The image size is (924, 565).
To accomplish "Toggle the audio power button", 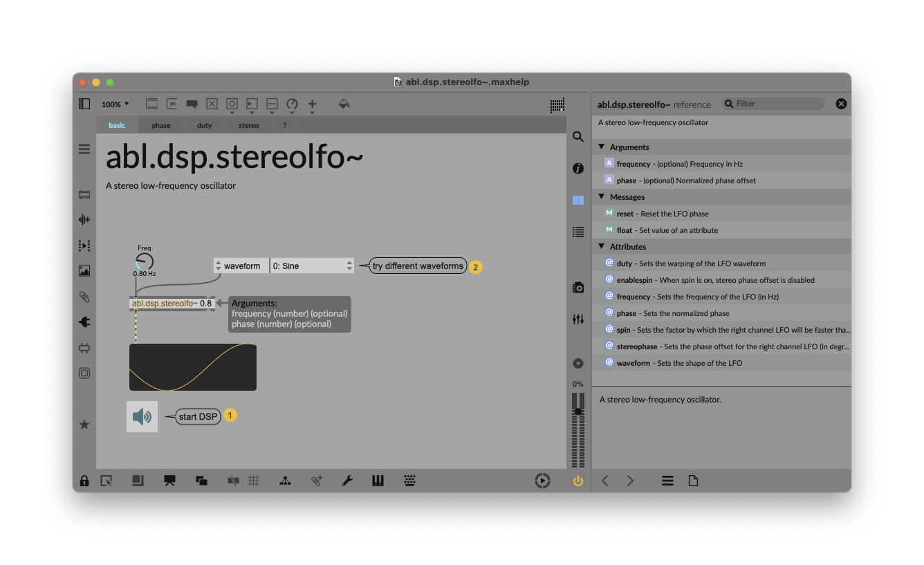I will pos(578,481).
